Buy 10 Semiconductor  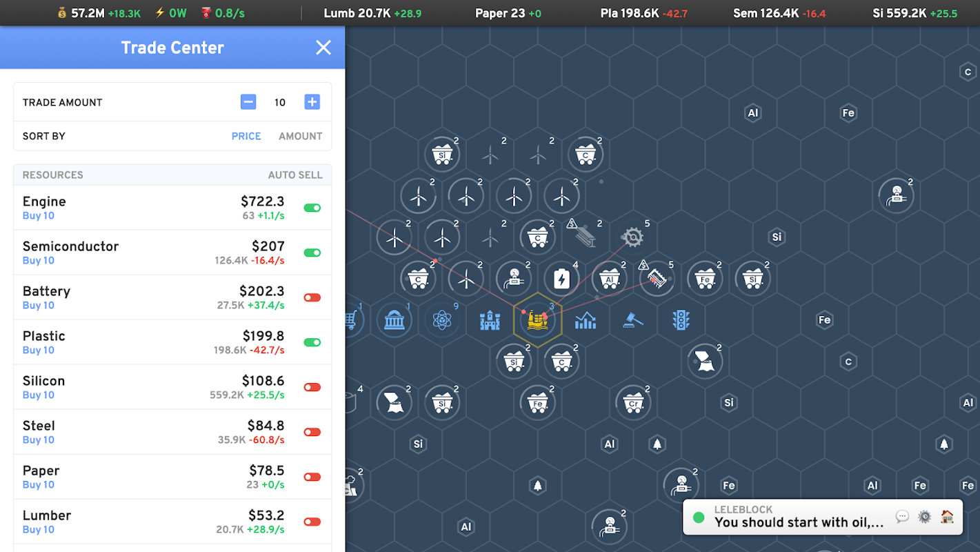(x=39, y=261)
